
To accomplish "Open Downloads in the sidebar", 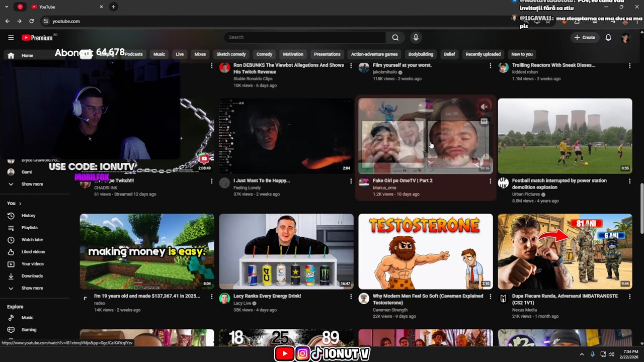I will pyautogui.click(x=32, y=276).
